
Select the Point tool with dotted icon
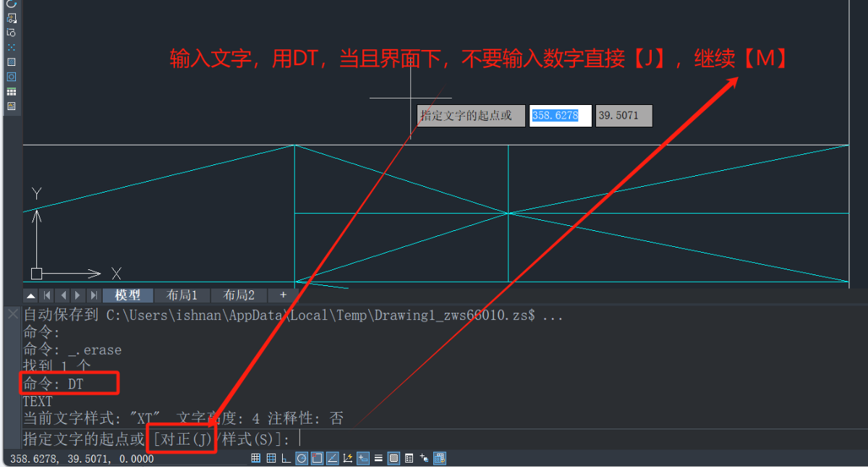coord(11,47)
